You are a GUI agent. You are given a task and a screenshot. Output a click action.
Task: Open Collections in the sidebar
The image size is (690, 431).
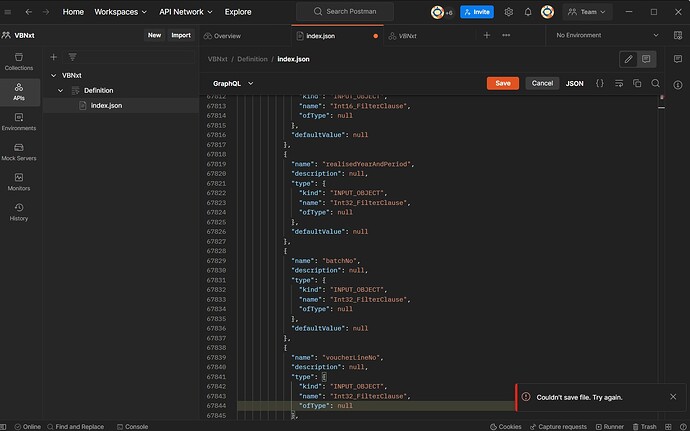click(x=19, y=62)
